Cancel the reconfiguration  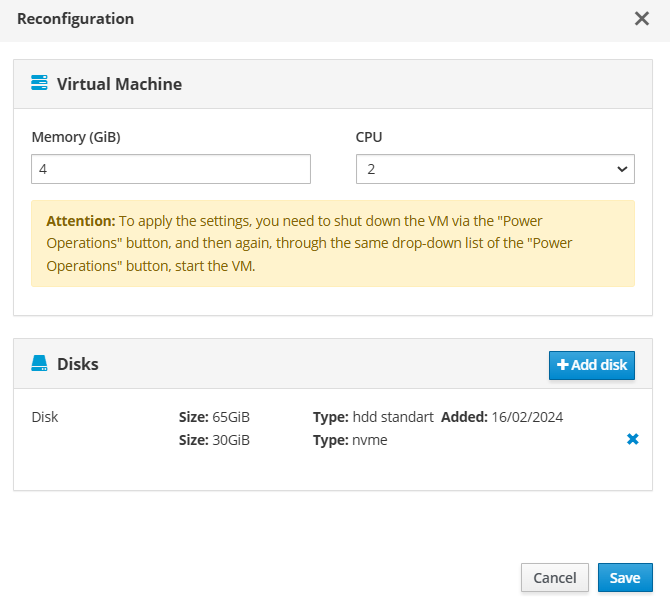554,577
